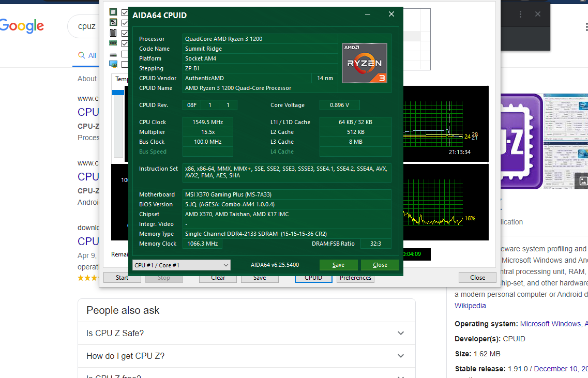Click the '8 MB' L3 cache value
Screen dimensions: 588x378
tap(355, 142)
